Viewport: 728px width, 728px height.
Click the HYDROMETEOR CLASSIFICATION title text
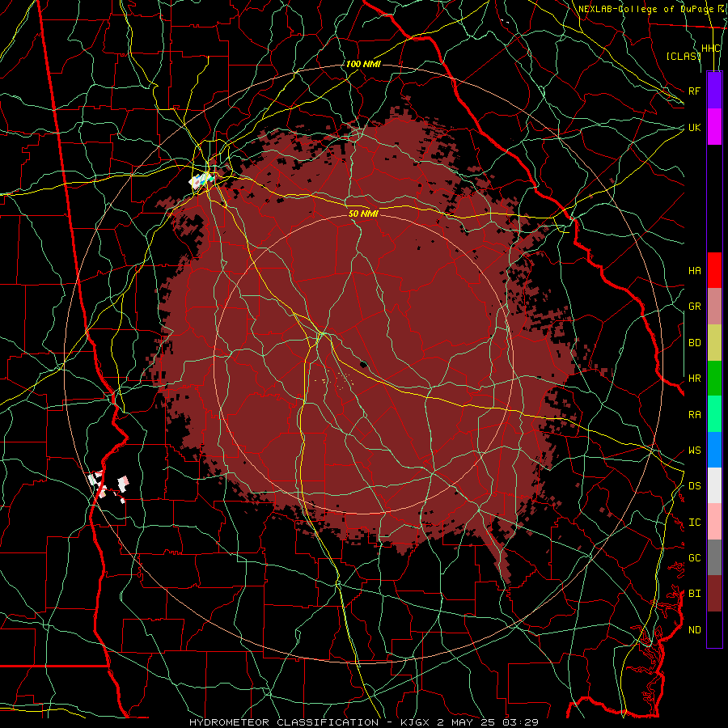click(284, 722)
